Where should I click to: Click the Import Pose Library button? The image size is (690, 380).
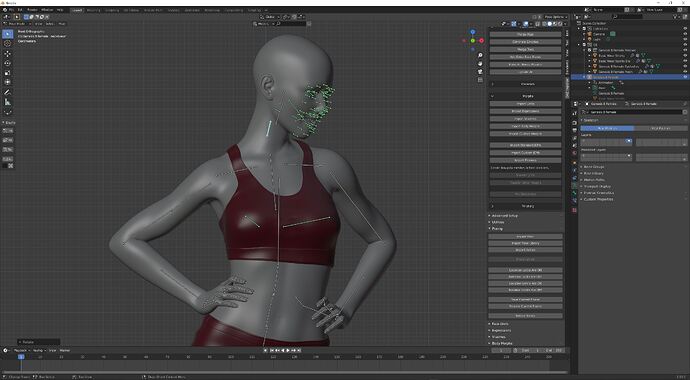(525, 243)
